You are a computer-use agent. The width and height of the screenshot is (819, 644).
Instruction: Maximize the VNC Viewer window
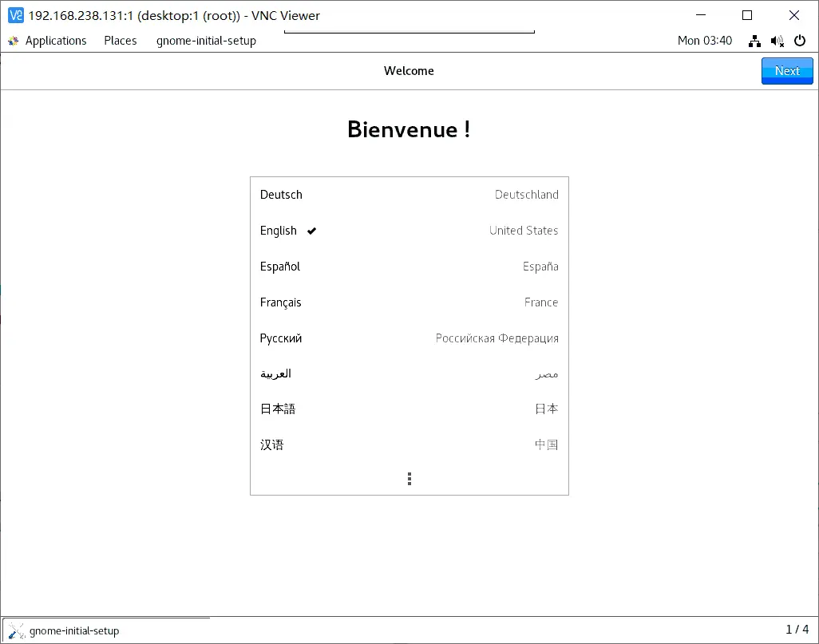[747, 15]
